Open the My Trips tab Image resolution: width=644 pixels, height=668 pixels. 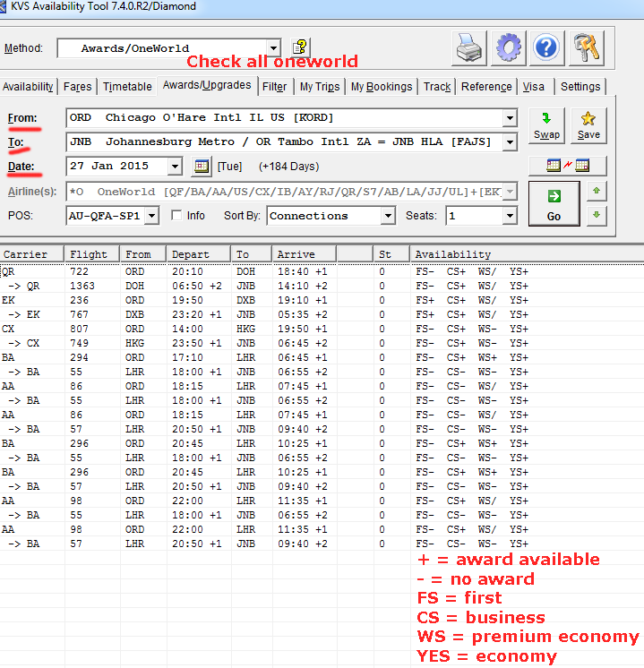pyautogui.click(x=320, y=87)
